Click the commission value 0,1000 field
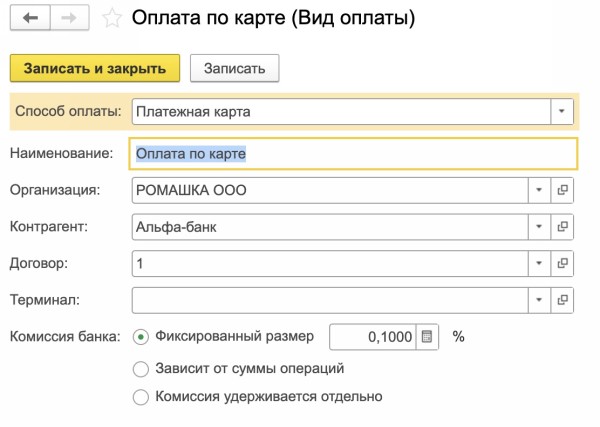600x427 pixels. click(x=372, y=337)
